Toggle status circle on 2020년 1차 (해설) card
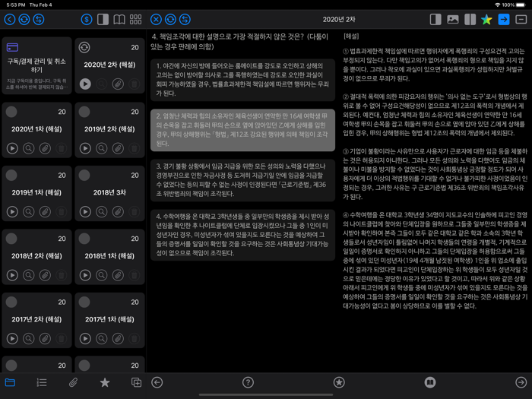532x399 pixels. [x=11, y=112]
